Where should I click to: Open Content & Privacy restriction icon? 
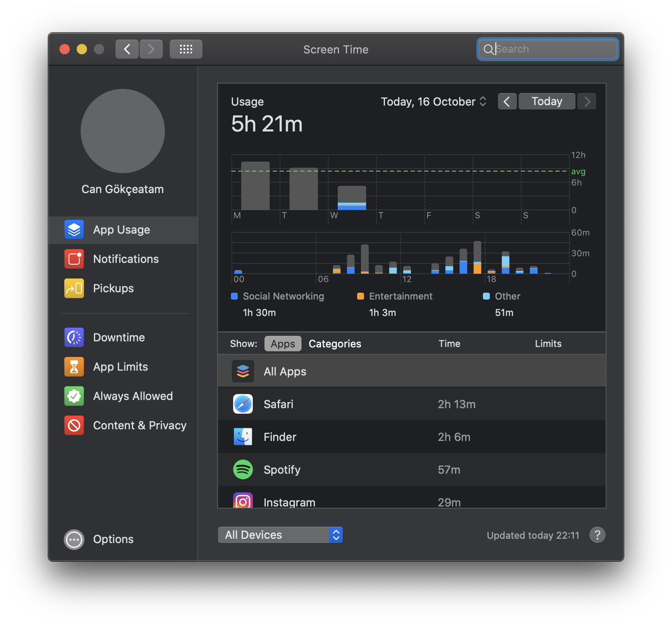pos(74,425)
